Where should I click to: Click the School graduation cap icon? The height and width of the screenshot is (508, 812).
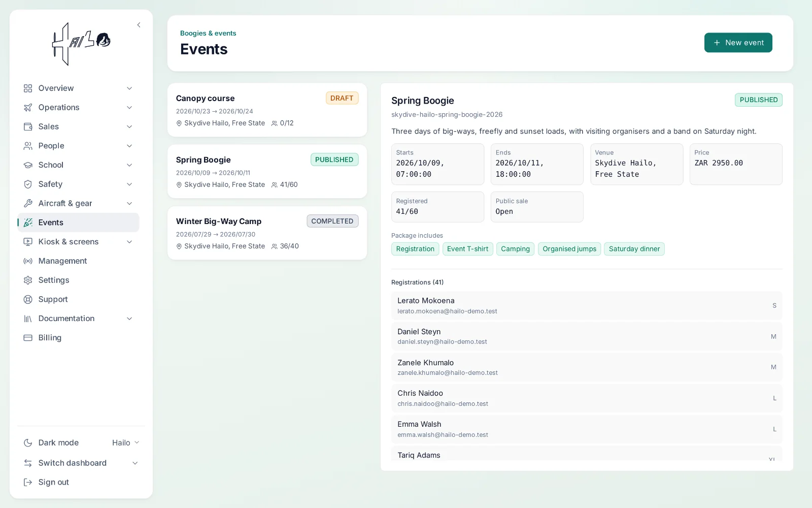(x=28, y=165)
